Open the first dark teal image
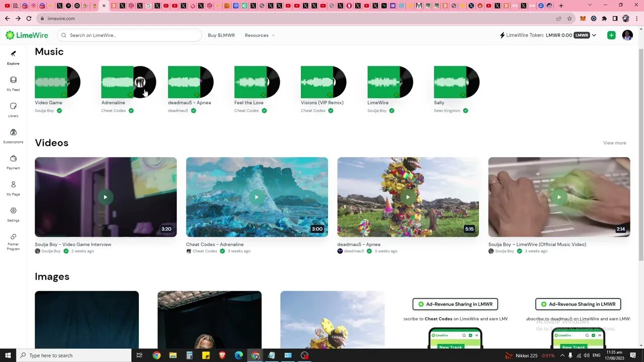The height and width of the screenshot is (362, 644). click(87, 320)
